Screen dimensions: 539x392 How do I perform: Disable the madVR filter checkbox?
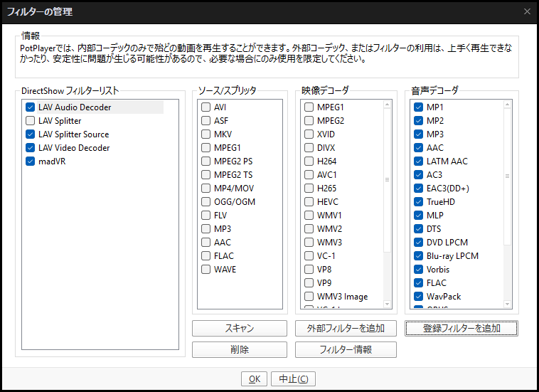[30, 161]
